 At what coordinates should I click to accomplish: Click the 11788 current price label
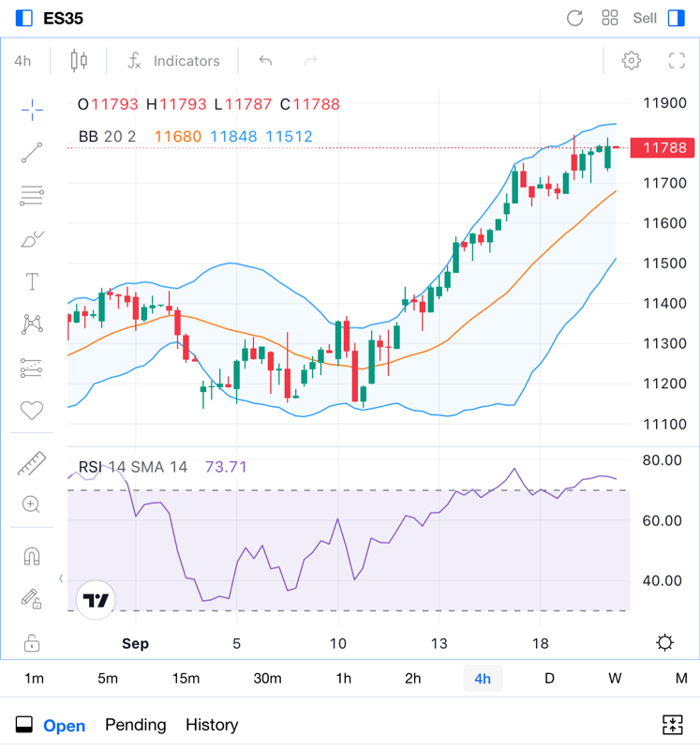[664, 147]
